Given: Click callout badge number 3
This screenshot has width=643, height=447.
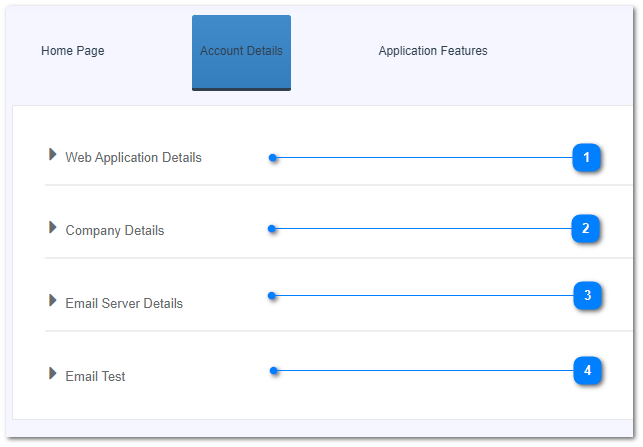Looking at the screenshot, I should 587,296.
